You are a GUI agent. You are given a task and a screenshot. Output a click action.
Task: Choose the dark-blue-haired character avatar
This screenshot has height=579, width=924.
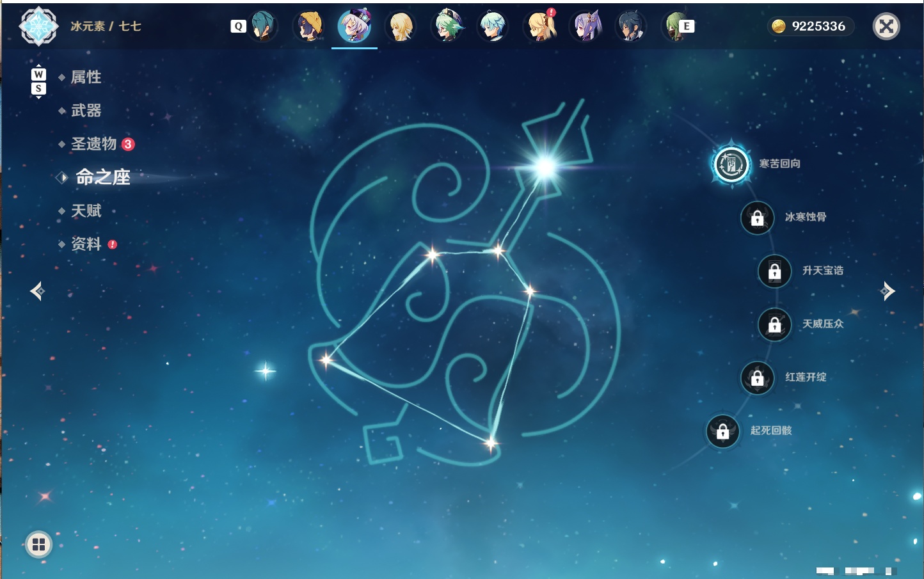pyautogui.click(x=632, y=26)
